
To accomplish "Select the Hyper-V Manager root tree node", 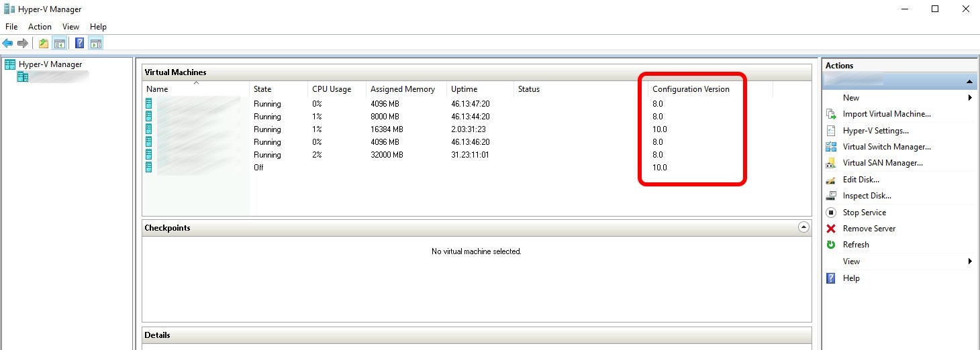I will coord(50,64).
